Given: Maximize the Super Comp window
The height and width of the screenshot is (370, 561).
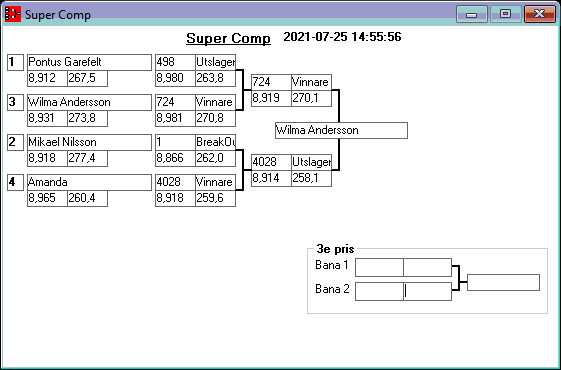Looking at the screenshot, I should click(505, 14).
